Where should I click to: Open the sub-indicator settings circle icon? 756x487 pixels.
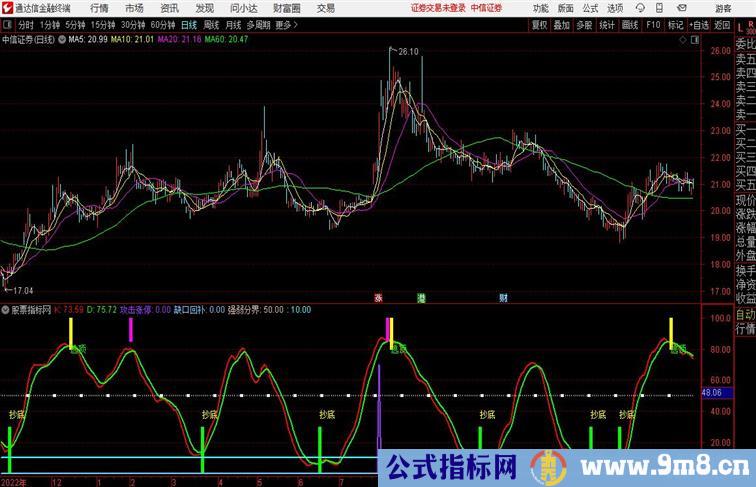coord(5,310)
